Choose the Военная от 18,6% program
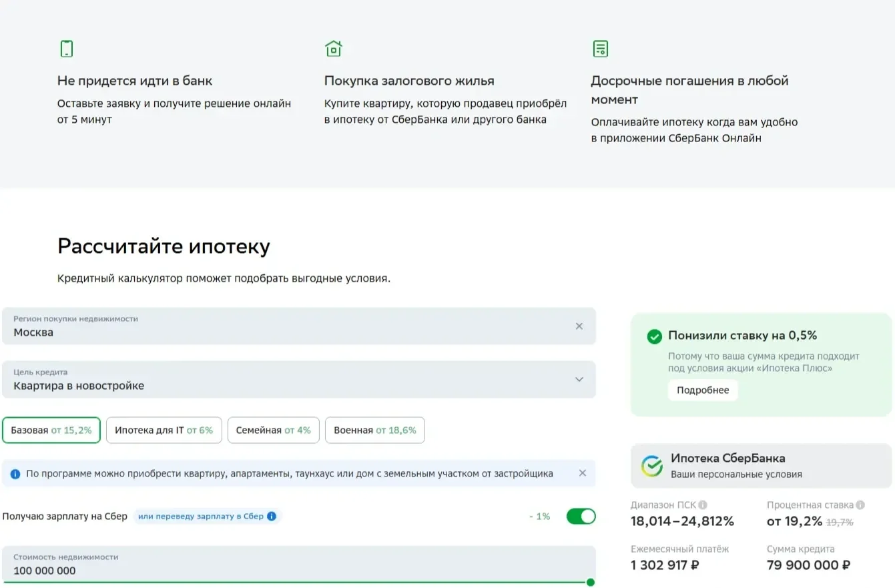The width and height of the screenshot is (895, 588). click(x=375, y=430)
